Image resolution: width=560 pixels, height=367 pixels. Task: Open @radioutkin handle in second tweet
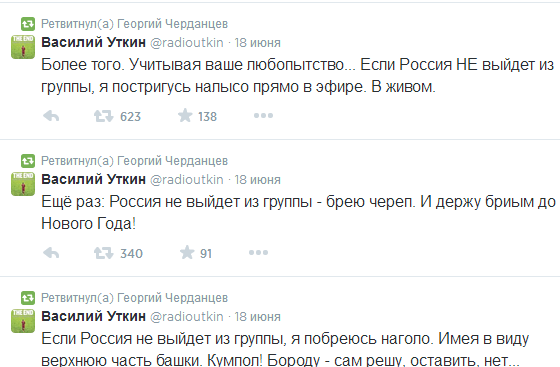pos(186,179)
